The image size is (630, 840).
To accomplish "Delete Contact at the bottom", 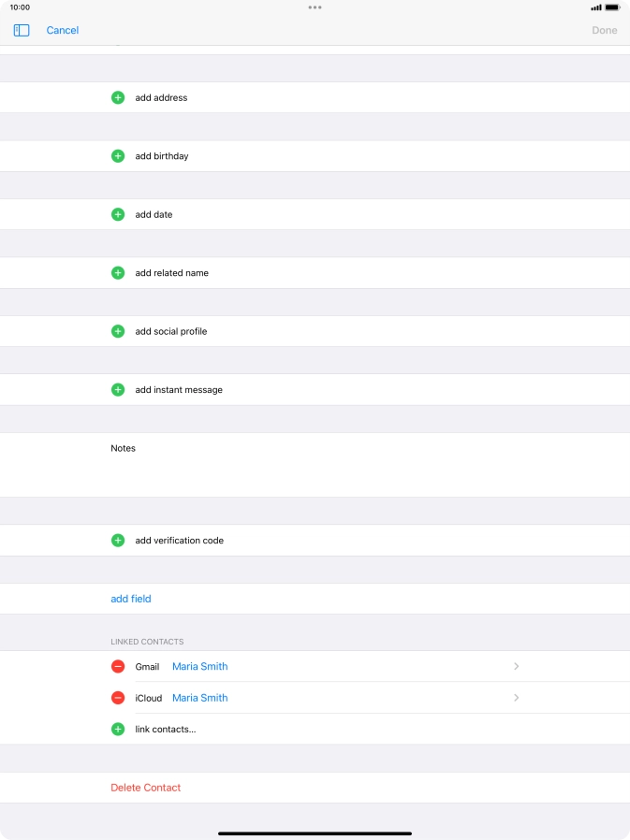I will pos(146,788).
